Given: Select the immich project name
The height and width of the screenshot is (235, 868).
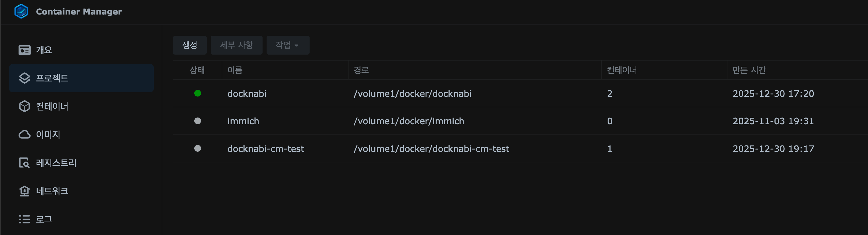Looking at the screenshot, I should click(243, 121).
